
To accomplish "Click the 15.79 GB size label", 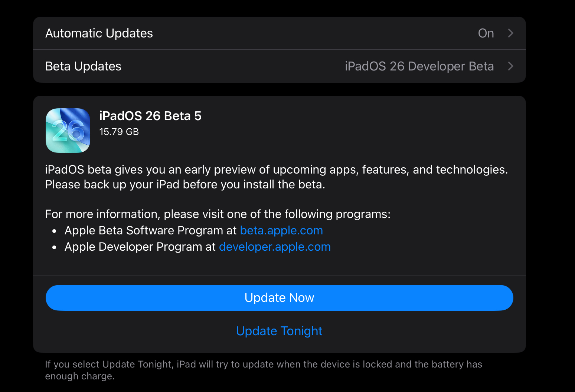I will click(119, 132).
